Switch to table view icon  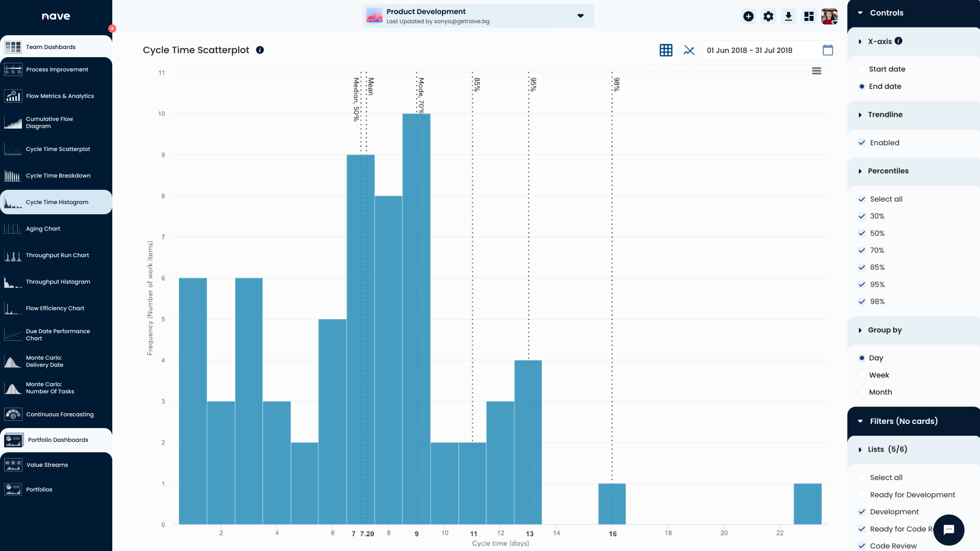coord(666,50)
